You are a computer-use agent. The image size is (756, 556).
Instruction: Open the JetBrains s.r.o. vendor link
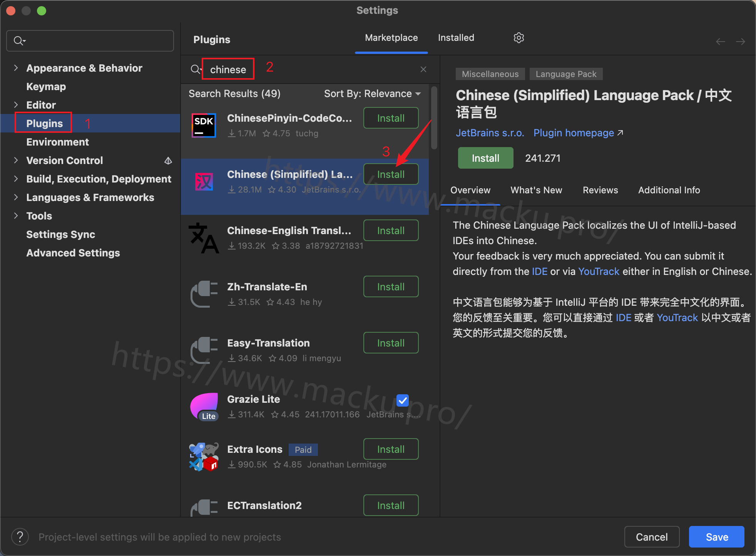click(x=490, y=133)
